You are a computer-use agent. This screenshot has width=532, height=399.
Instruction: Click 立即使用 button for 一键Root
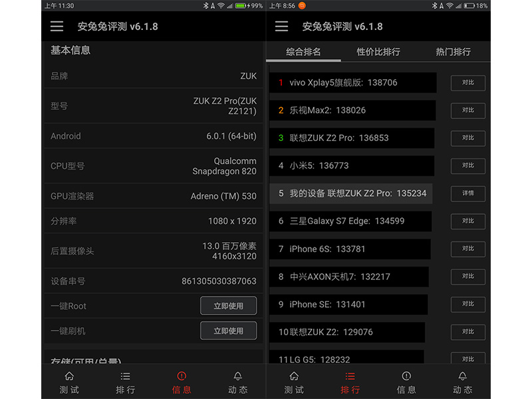click(228, 306)
